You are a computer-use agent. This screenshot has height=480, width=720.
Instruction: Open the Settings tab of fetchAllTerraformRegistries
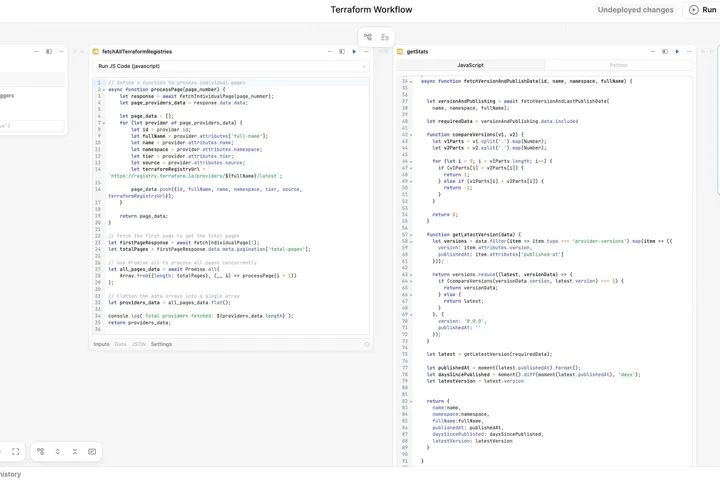point(161,344)
